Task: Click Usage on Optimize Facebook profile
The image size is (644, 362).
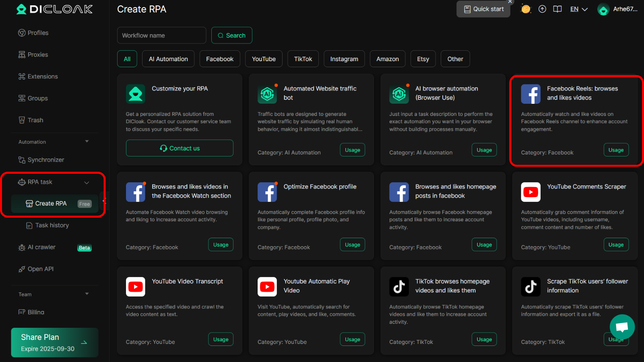Action: [x=353, y=245]
